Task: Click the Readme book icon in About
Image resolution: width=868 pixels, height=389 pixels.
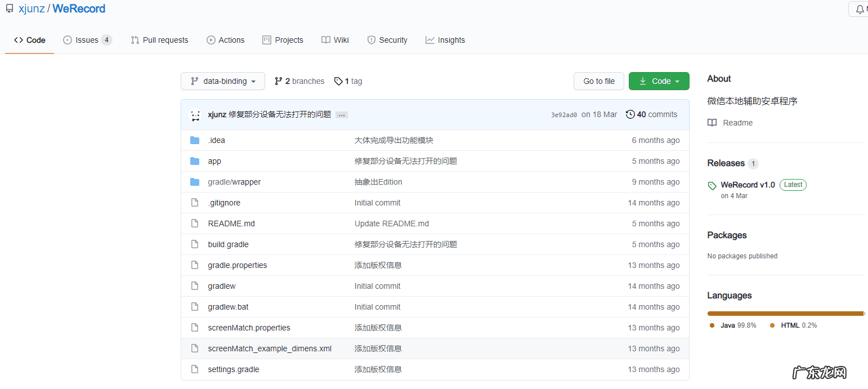Action: pos(712,123)
